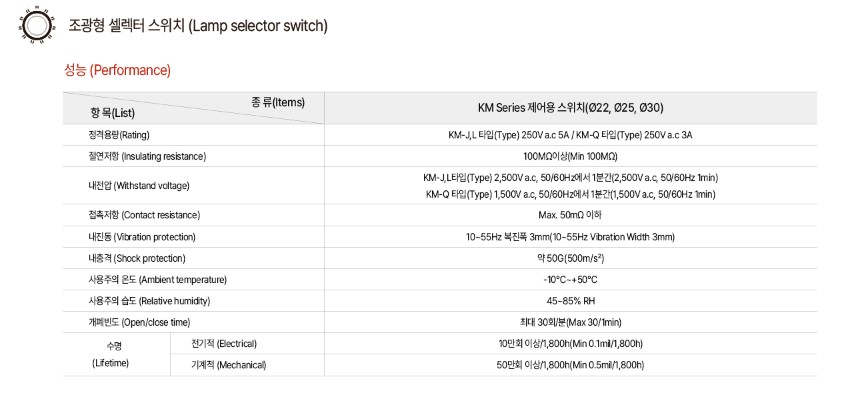The image size is (848, 420).
Task: Click the Items column header label
Action: 278,102
